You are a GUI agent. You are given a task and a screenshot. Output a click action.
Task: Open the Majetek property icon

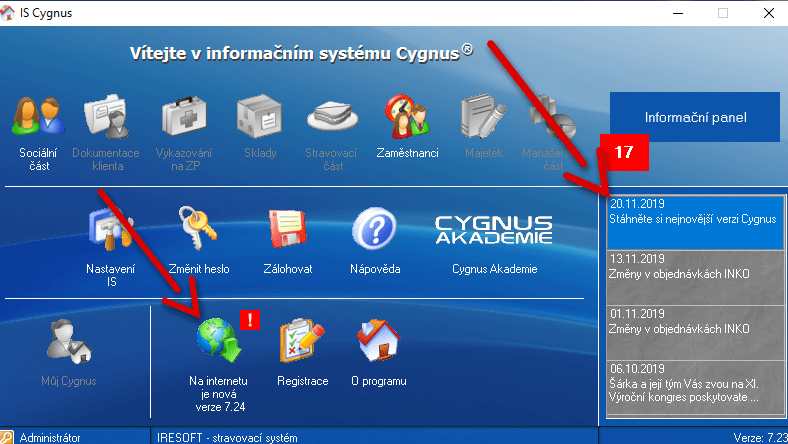point(483,116)
